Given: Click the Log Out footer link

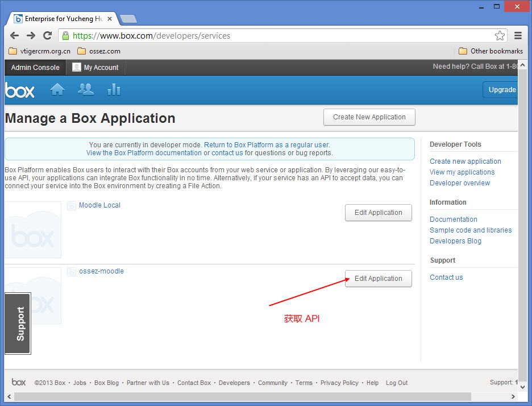Looking at the screenshot, I should 397,383.
